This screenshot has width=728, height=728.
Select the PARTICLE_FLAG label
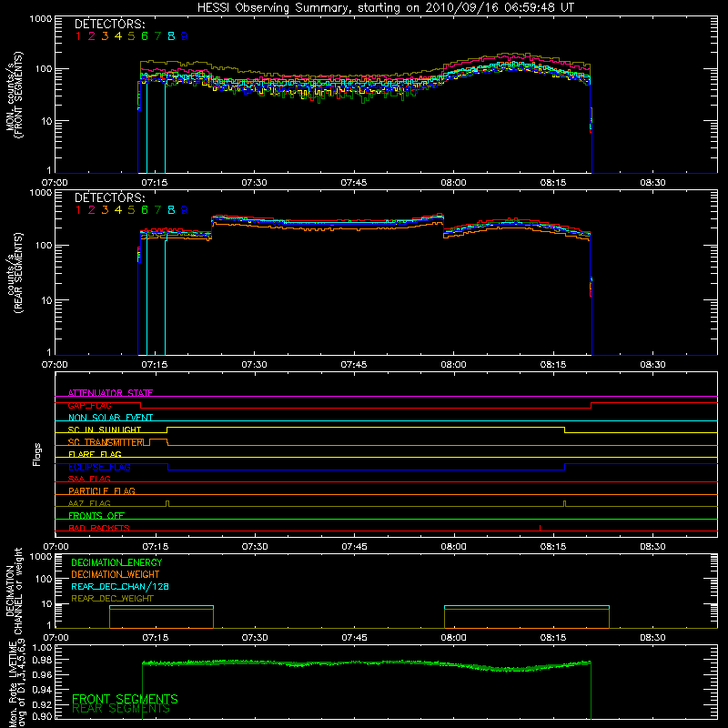point(102,490)
